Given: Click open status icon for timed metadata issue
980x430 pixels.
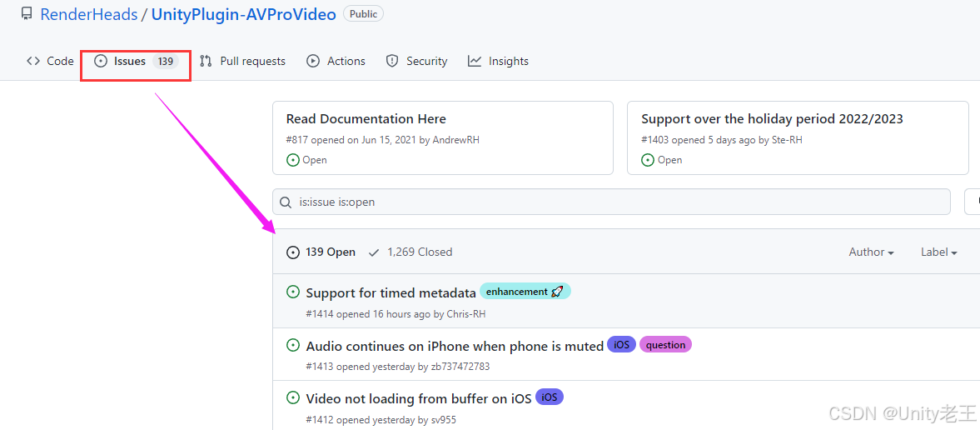Looking at the screenshot, I should (292, 292).
